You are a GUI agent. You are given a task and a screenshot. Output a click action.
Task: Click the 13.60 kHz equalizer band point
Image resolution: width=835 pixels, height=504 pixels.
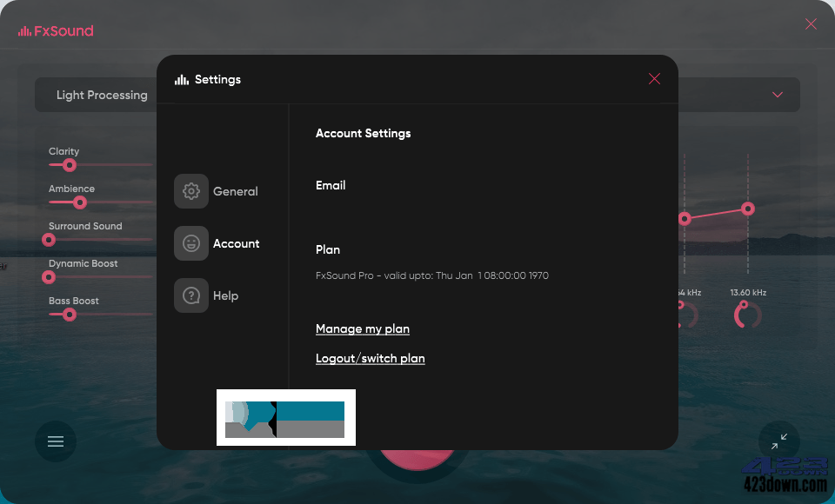[748, 209]
